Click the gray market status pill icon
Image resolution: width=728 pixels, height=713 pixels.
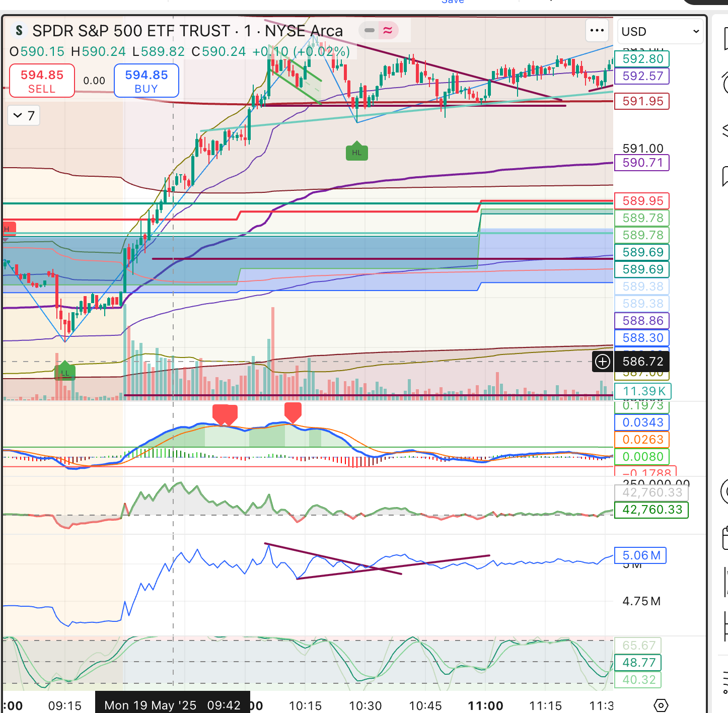[370, 31]
